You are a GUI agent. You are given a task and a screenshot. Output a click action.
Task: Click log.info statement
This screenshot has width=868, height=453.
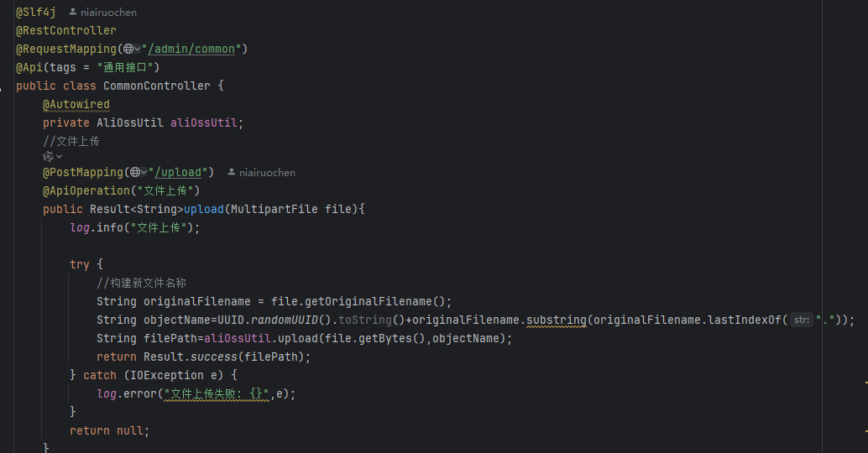pos(135,228)
